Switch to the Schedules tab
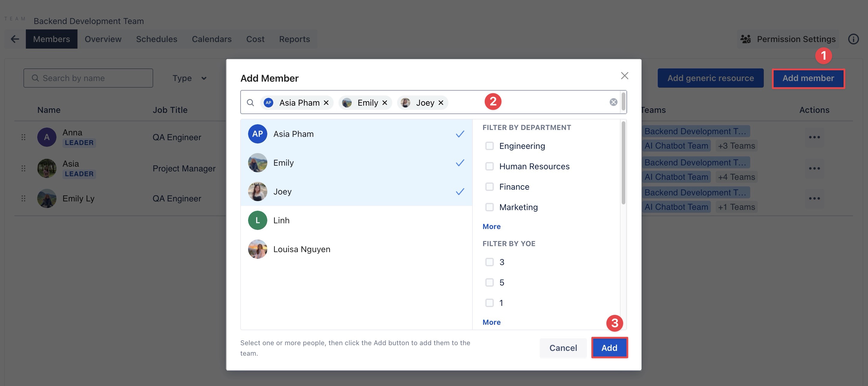 [156, 39]
